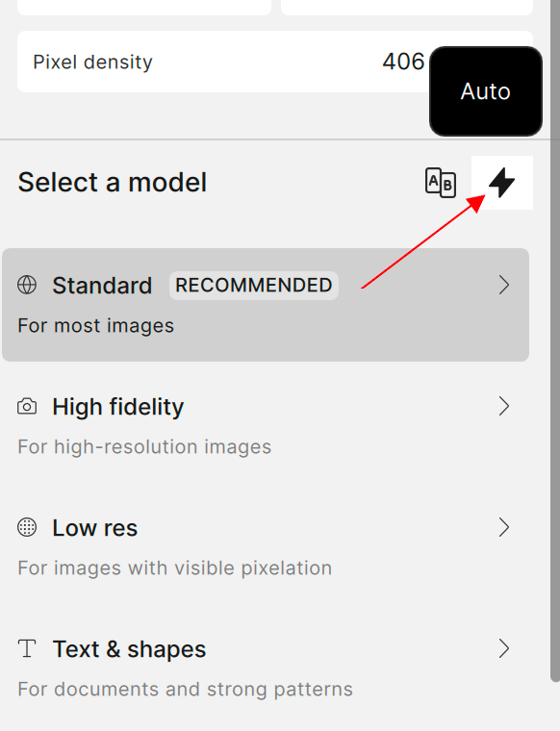
Task: Click the dotted circle icon beside Low res
Action: (x=27, y=527)
